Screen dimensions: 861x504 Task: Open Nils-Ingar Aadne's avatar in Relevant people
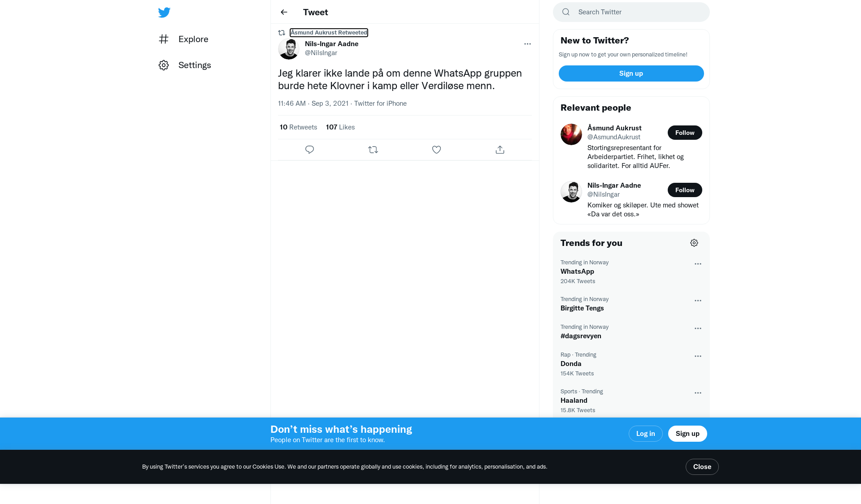pyautogui.click(x=571, y=192)
